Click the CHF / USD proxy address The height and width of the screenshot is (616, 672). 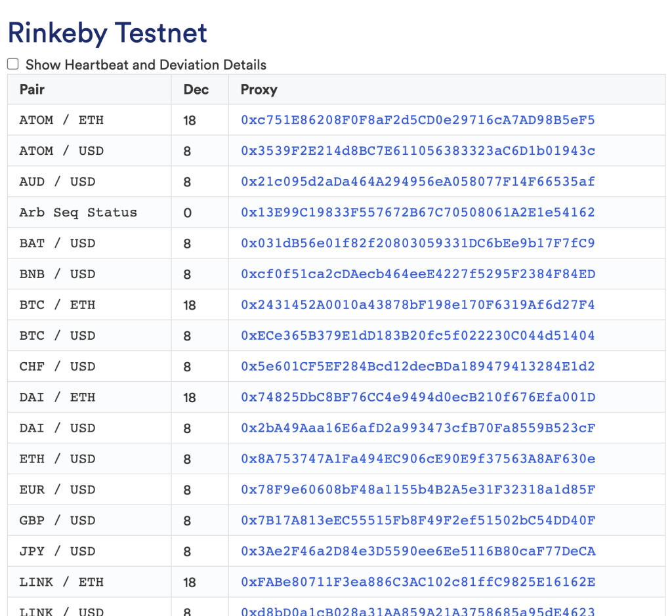[417, 367]
